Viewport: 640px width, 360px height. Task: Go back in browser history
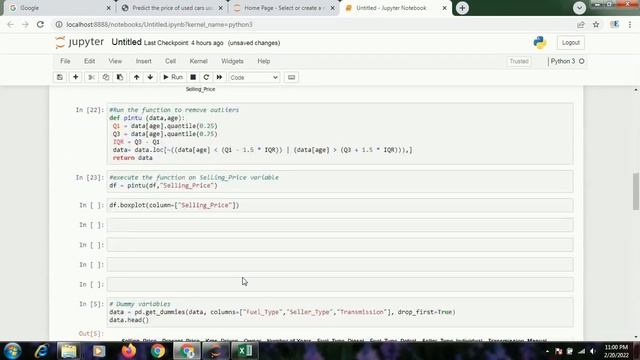(x=10, y=24)
